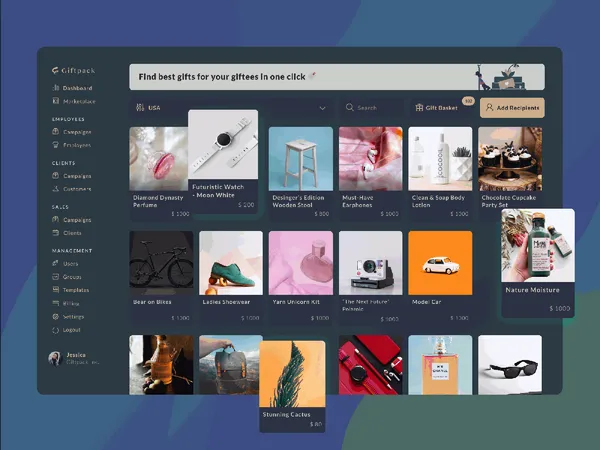
Task: Select the Diamond Dynasty Perfume thumbnail
Action: point(159,159)
